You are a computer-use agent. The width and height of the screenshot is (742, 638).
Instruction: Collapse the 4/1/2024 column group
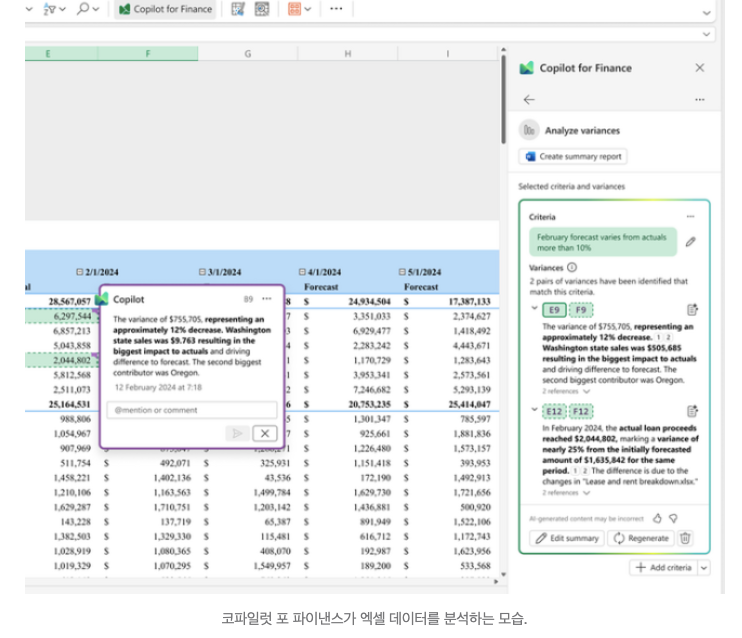[x=302, y=272]
